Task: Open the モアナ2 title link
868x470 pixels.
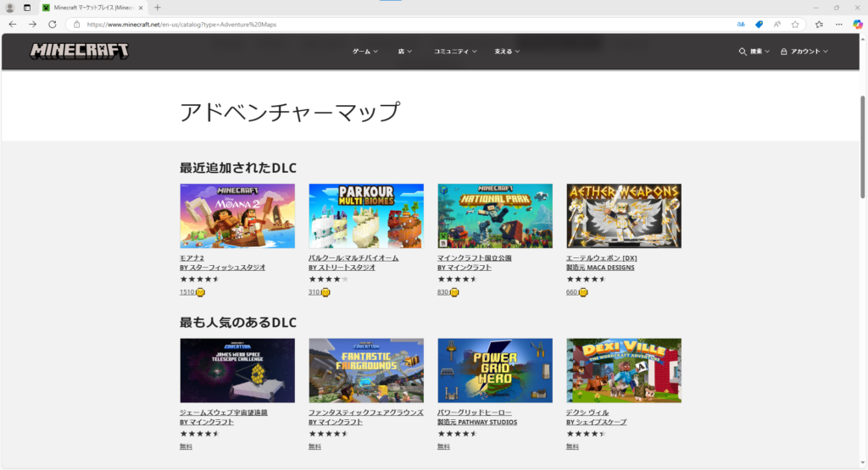Action: pyautogui.click(x=192, y=257)
